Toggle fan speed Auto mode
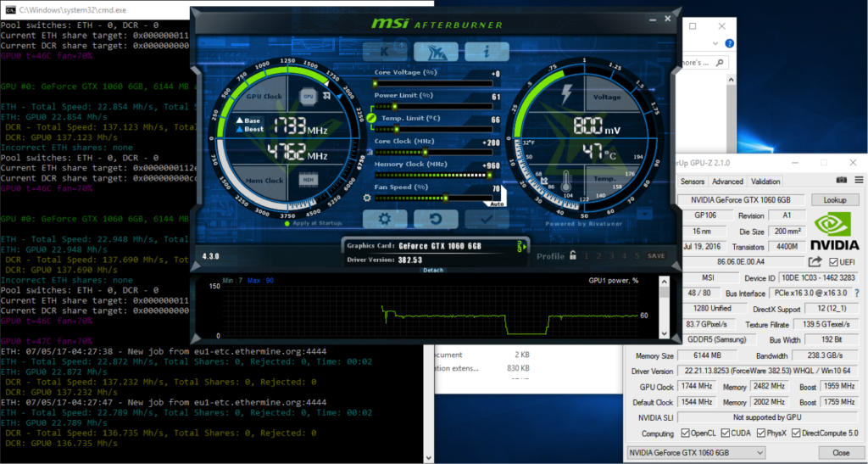 pyautogui.click(x=497, y=204)
